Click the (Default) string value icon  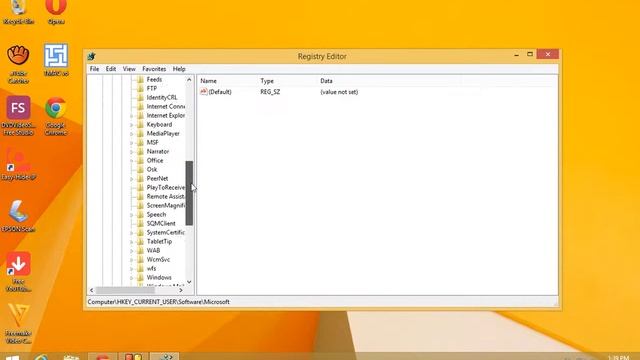coord(204,92)
